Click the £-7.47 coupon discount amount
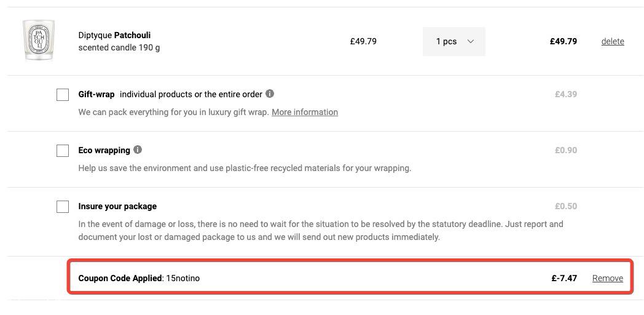The width and height of the screenshot is (644, 315). [564, 279]
